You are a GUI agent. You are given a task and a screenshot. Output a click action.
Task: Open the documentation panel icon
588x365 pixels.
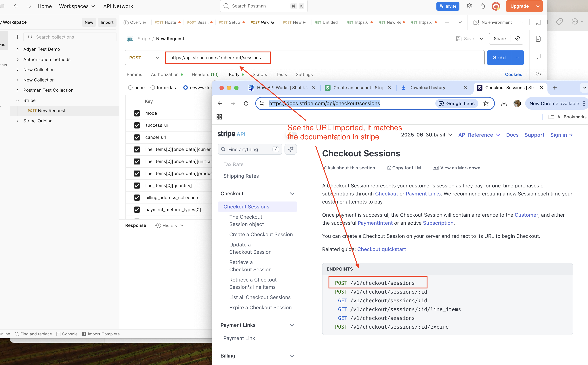(x=538, y=39)
